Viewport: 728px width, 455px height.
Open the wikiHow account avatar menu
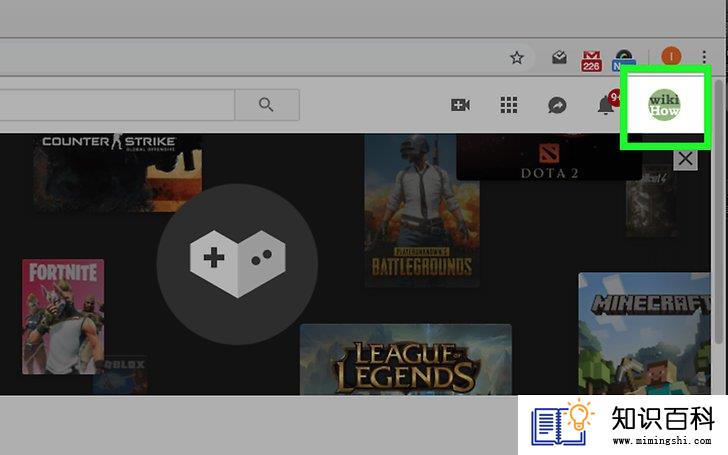pos(664,105)
